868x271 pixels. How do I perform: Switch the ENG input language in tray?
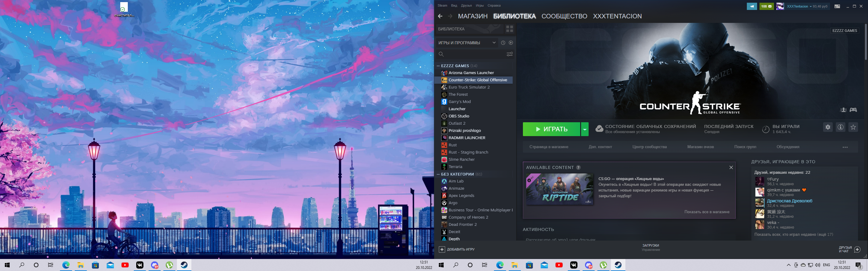tap(826, 265)
